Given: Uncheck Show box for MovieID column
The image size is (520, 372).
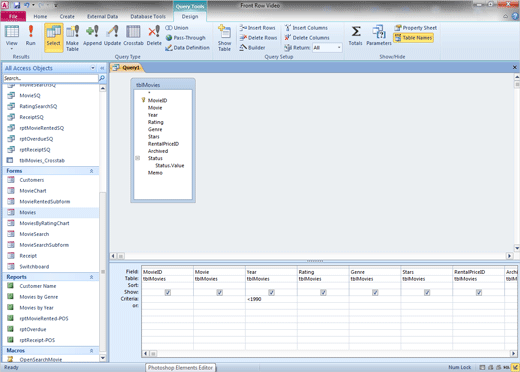Looking at the screenshot, I should [168, 292].
